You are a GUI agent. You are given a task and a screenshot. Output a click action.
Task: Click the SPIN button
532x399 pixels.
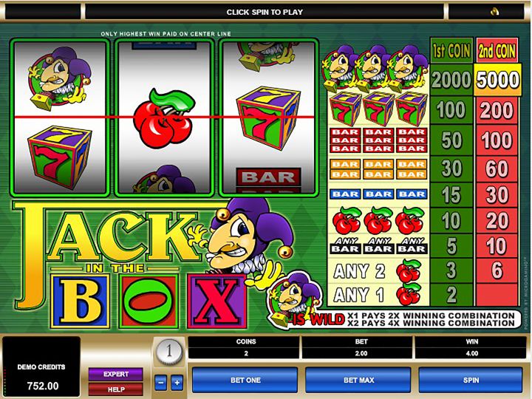pos(471,380)
